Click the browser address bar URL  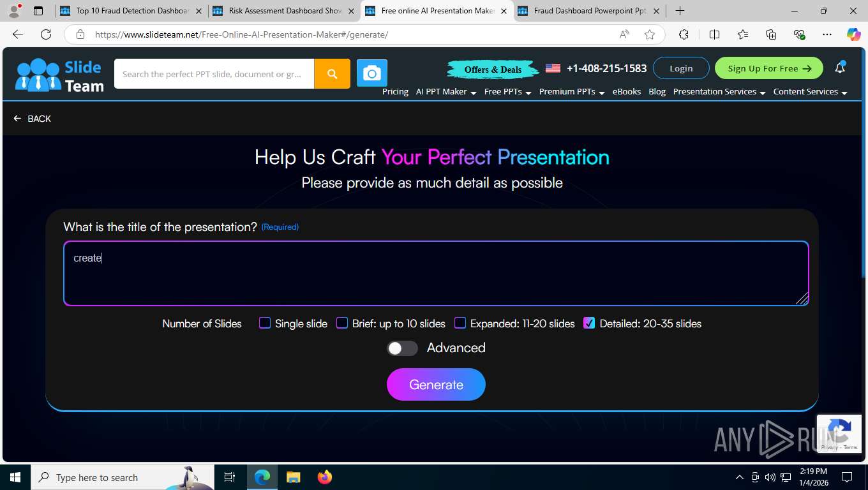click(x=241, y=34)
